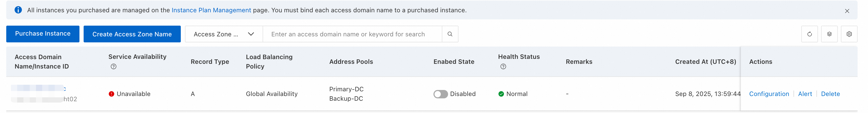Click the search magnifier icon
Screen dimensions: 868x113
click(450, 34)
